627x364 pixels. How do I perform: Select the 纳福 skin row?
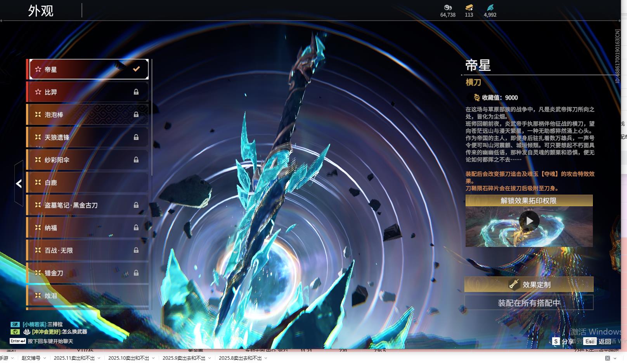(x=88, y=228)
